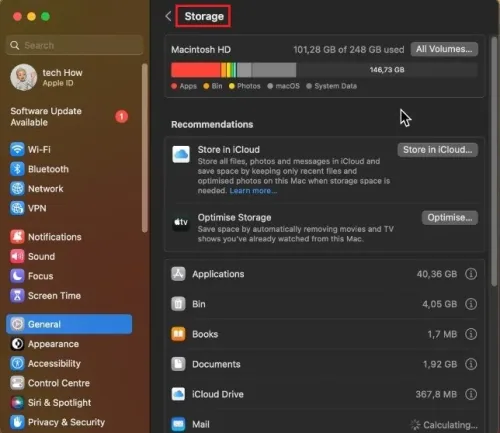Click the red Apps segment of storage bar
This screenshot has width=500, height=433.
pyautogui.click(x=196, y=70)
